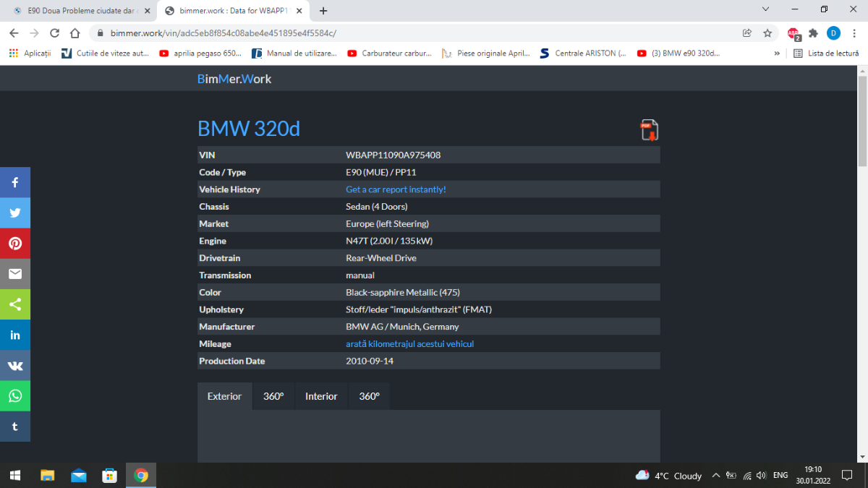Bookmark this page with the star icon
Screen dimensions: 868x488
tap(767, 33)
